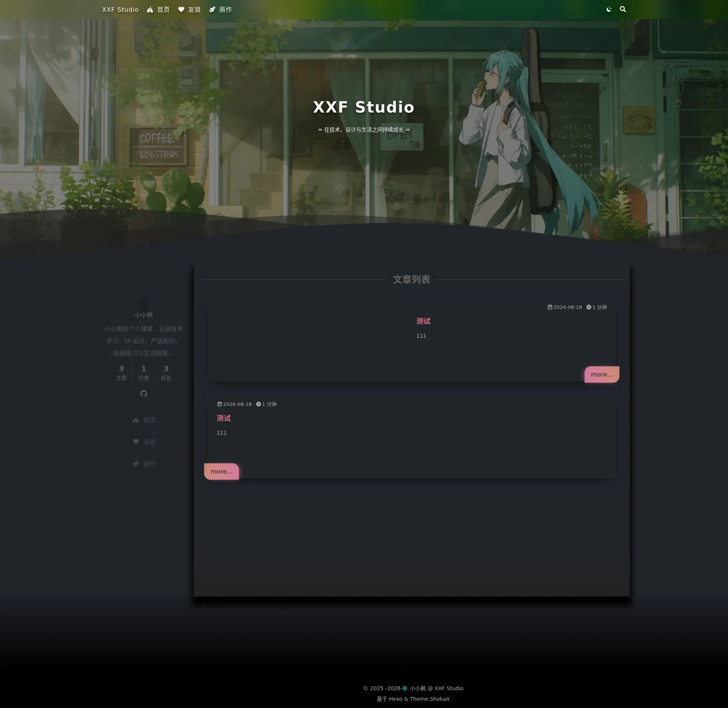Screen dimensions: 728x708
Task: View the 1 分类 count in sidebar
Action: 144,373
